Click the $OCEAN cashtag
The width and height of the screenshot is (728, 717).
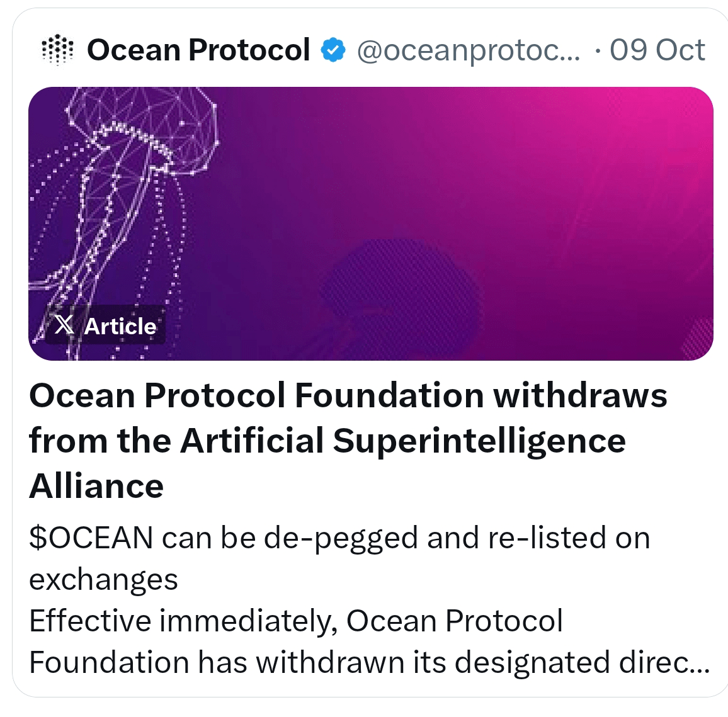click(91, 538)
